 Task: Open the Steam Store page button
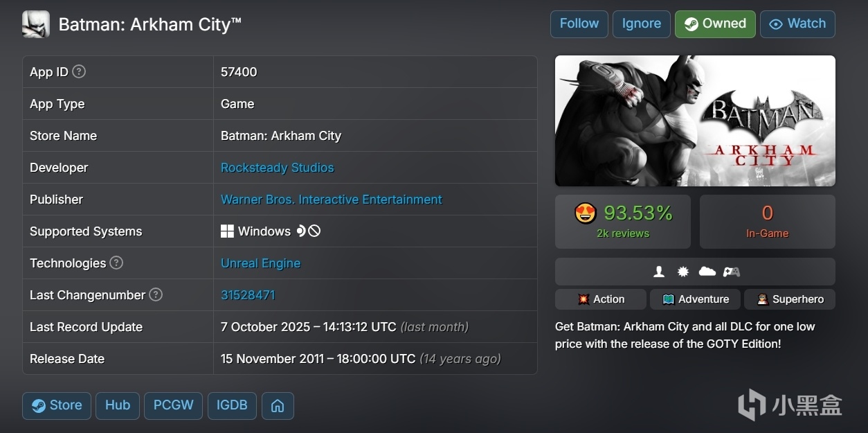pos(57,406)
